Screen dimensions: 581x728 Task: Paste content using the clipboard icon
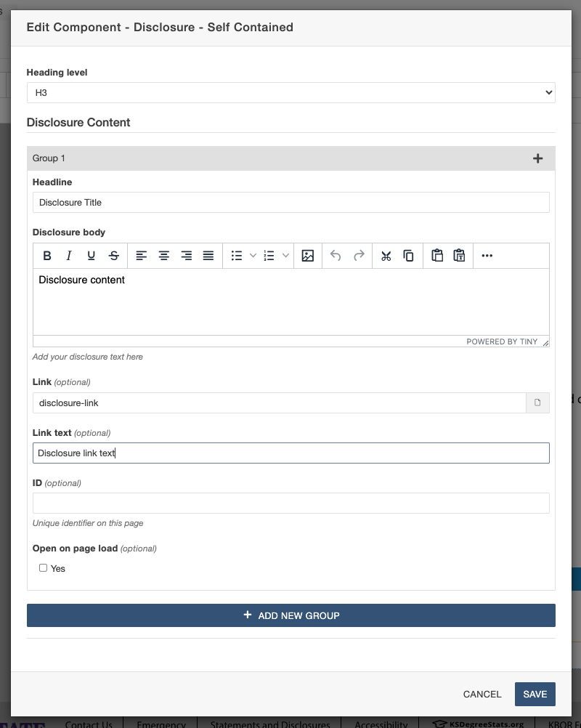tap(437, 255)
